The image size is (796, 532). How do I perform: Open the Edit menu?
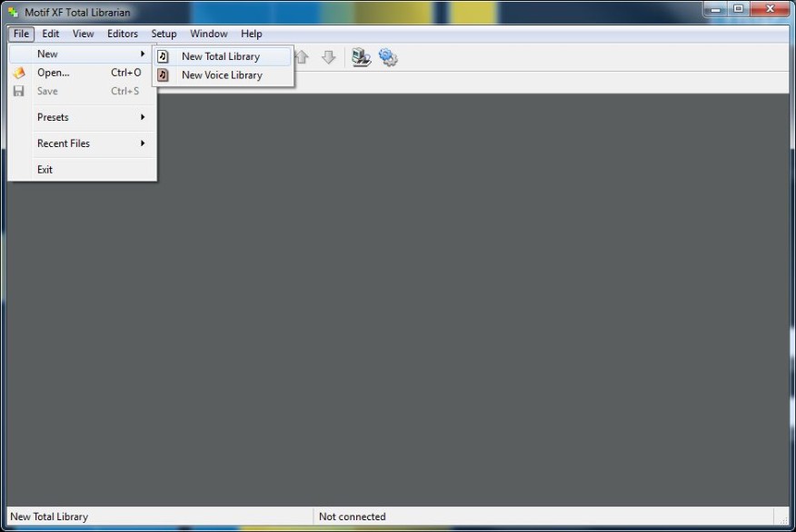(50, 34)
